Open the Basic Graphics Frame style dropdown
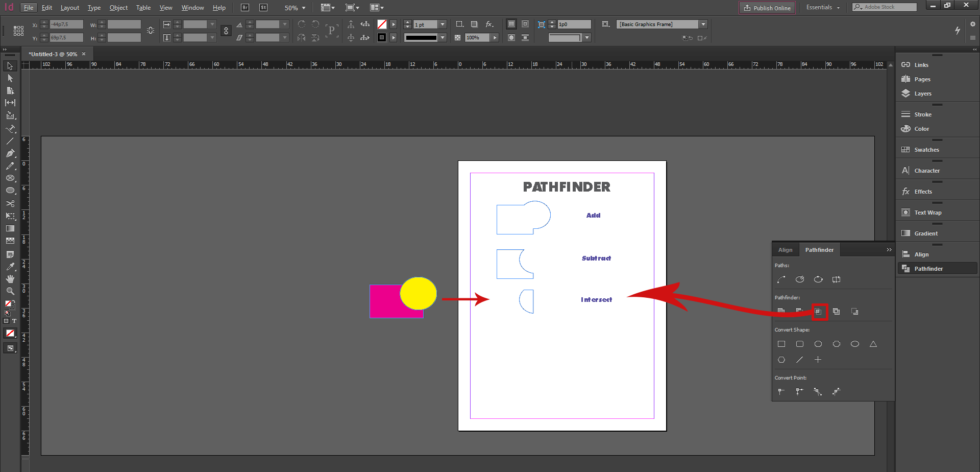Screen dimensions: 980x472 (x=703, y=24)
